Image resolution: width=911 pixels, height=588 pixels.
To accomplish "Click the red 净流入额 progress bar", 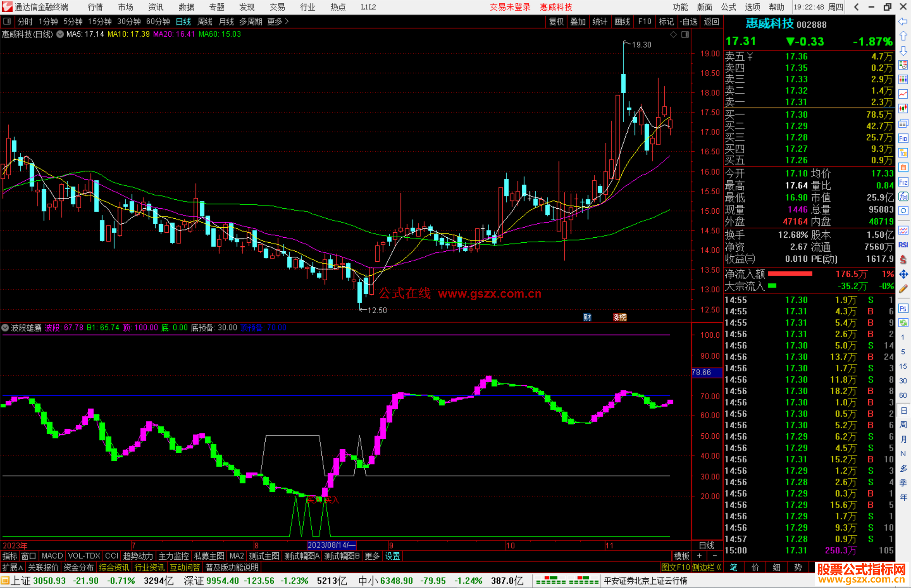I will tap(790, 274).
